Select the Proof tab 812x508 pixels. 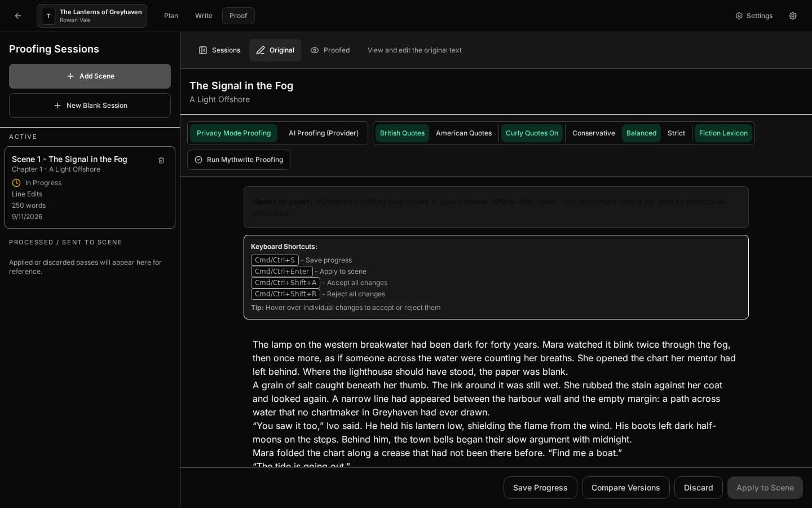click(x=239, y=16)
